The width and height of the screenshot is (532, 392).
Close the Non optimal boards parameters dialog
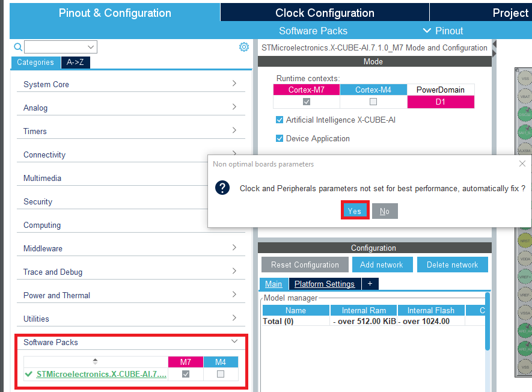click(522, 164)
